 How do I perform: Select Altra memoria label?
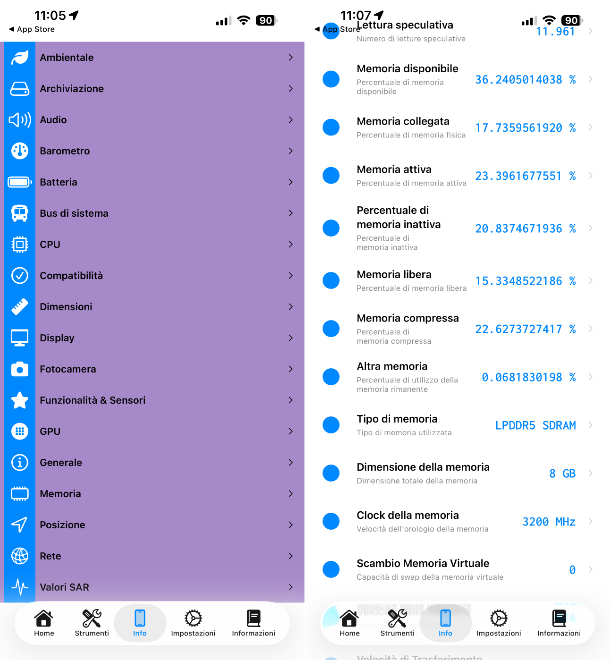point(392,366)
